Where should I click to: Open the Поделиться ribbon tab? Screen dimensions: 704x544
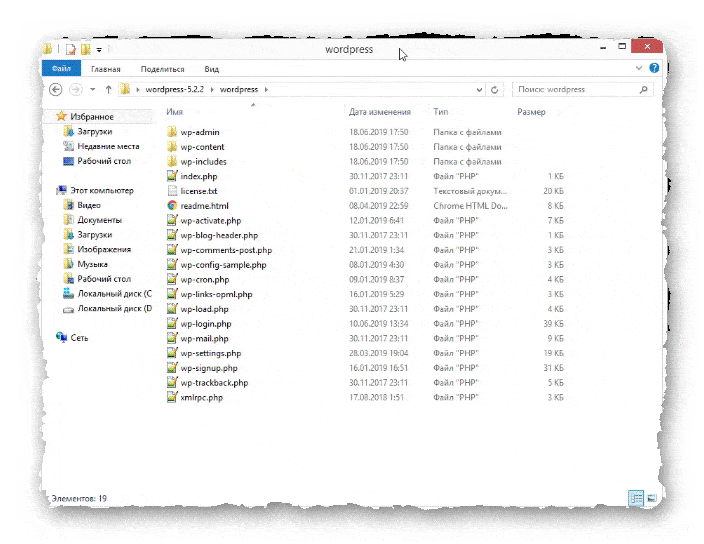[x=163, y=69]
